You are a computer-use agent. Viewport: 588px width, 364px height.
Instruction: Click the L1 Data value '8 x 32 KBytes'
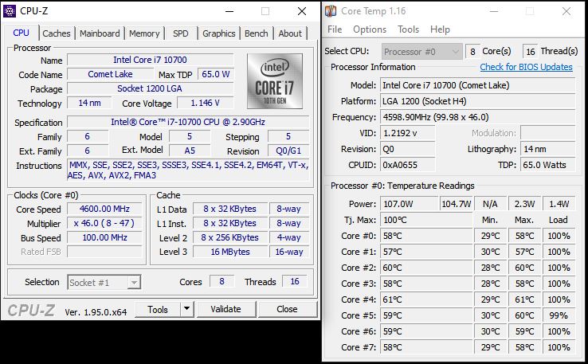[x=230, y=209]
